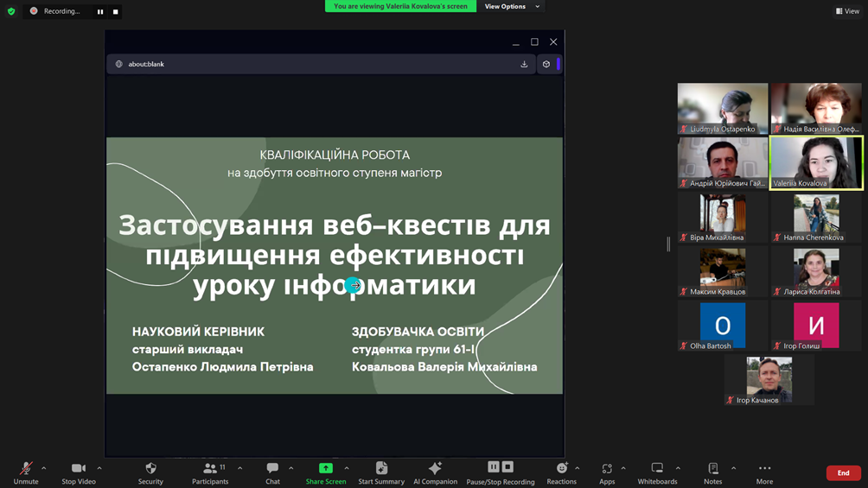Expand arrow next to Whiteboards
This screenshot has width=868, height=488.
coord(678,469)
